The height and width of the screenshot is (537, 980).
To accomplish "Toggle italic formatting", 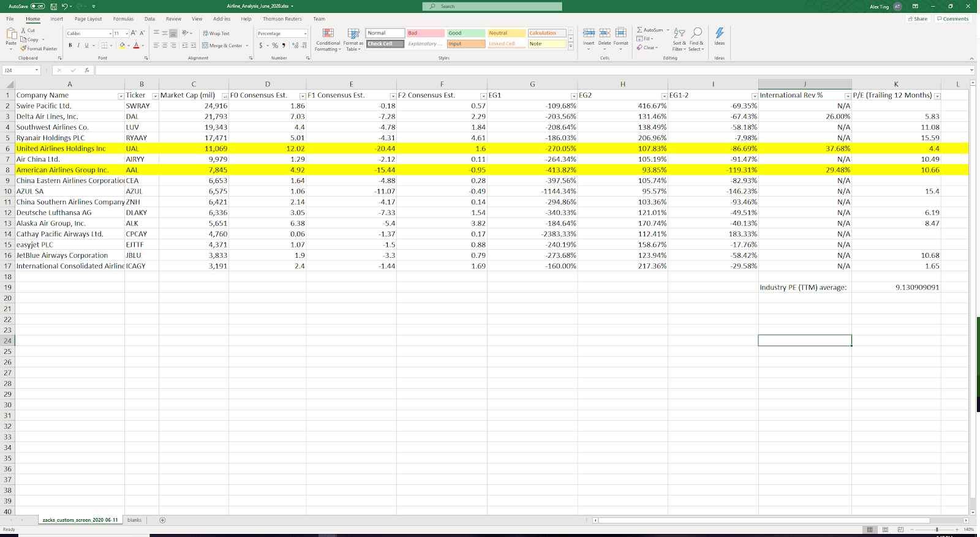I will pos(78,45).
